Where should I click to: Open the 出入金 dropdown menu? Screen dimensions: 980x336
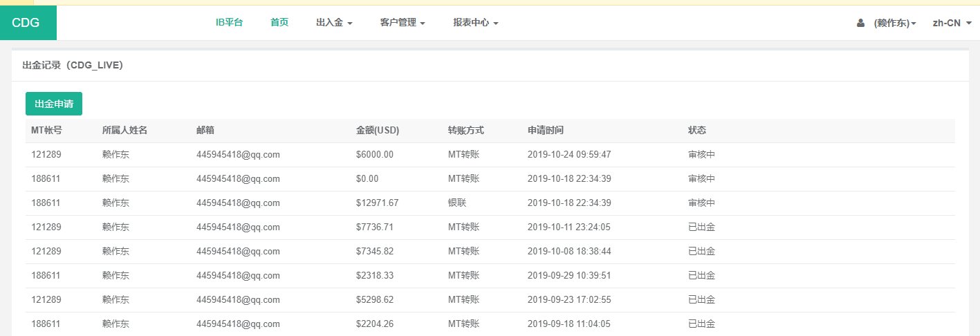334,23
